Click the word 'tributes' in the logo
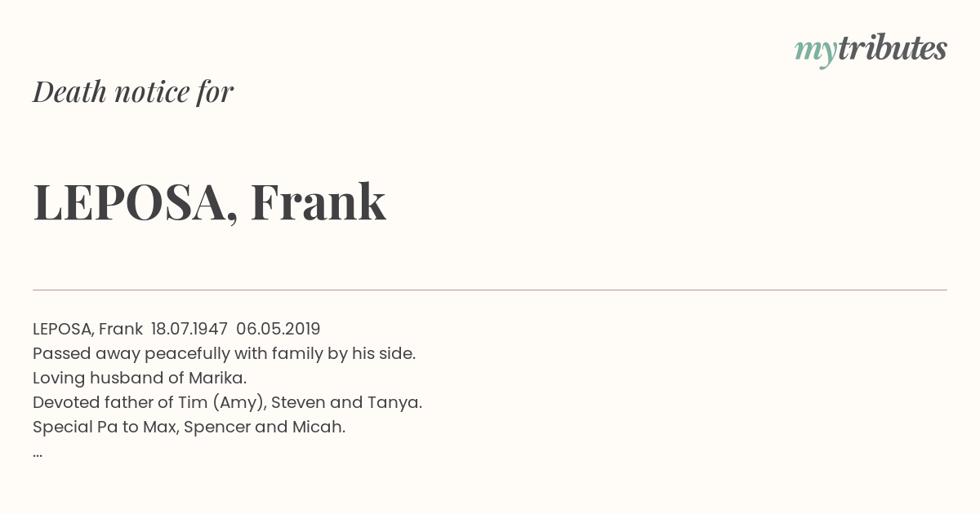The width and height of the screenshot is (980, 514). pyautogui.click(x=893, y=48)
